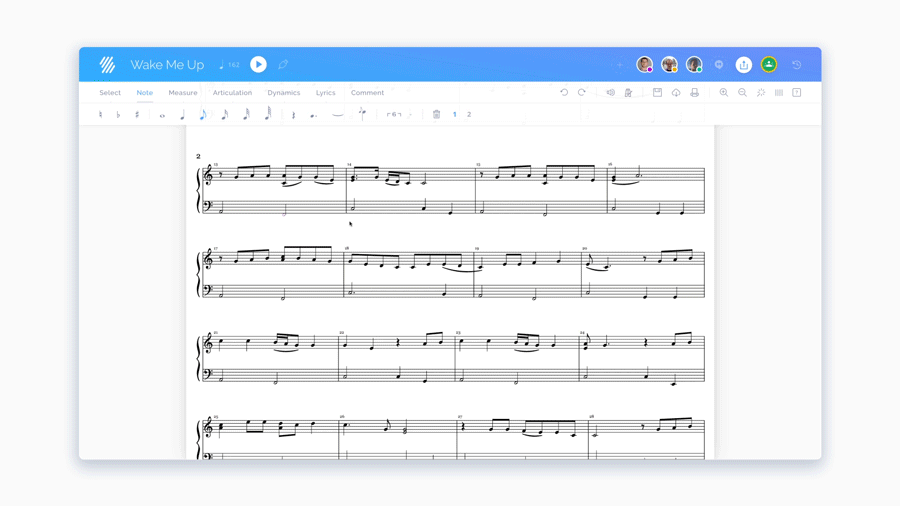
Task: Select the sixteenth note duration
Action: click(x=225, y=115)
